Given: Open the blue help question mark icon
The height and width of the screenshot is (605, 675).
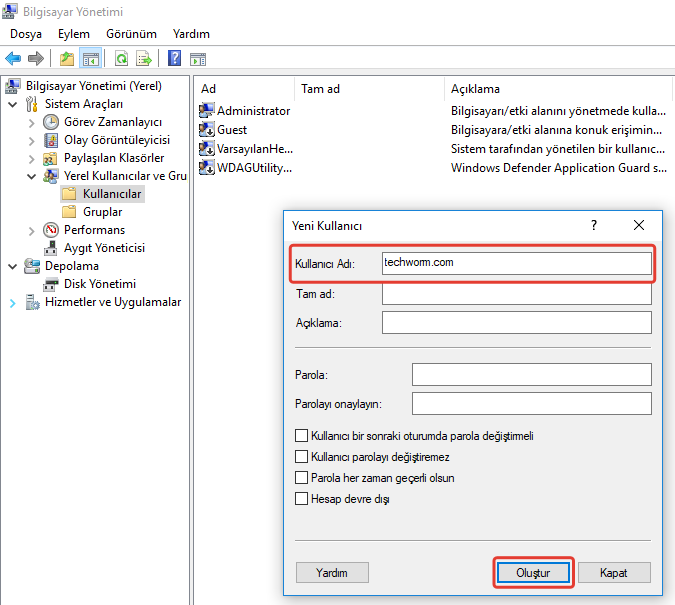Looking at the screenshot, I should 175,59.
